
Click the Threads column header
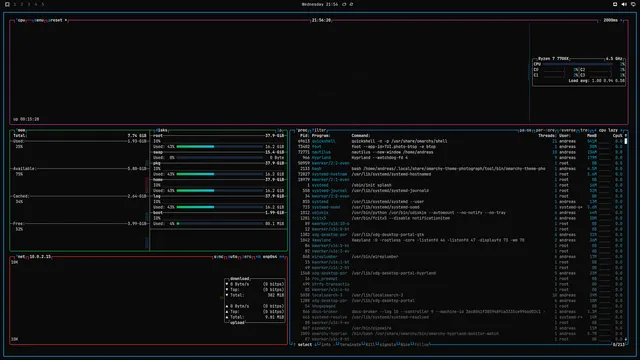tap(547, 136)
